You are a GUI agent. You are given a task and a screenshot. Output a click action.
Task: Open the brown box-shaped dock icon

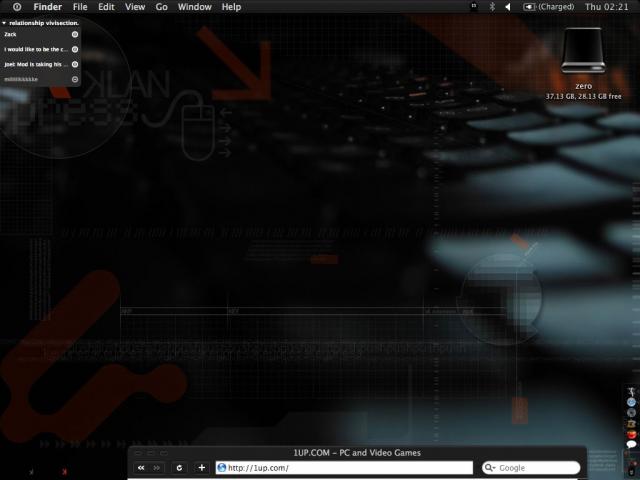coord(631,424)
